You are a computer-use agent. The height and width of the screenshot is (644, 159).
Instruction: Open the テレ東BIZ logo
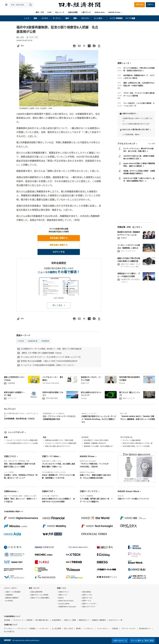[x=42, y=562]
